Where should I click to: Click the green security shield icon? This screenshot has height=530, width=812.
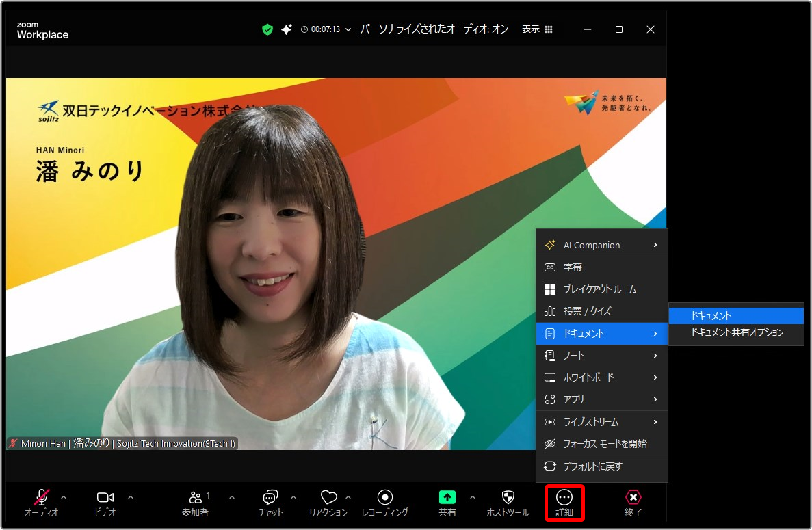tap(267, 29)
